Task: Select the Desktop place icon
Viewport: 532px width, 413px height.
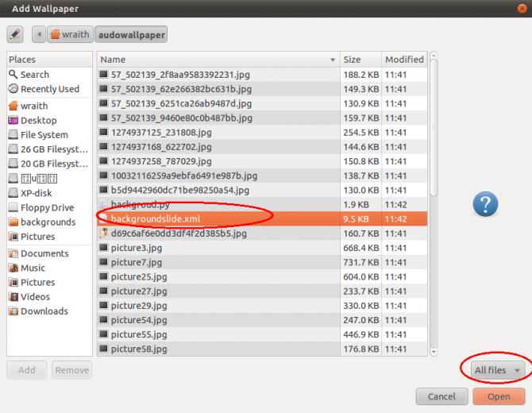Action: pos(13,120)
